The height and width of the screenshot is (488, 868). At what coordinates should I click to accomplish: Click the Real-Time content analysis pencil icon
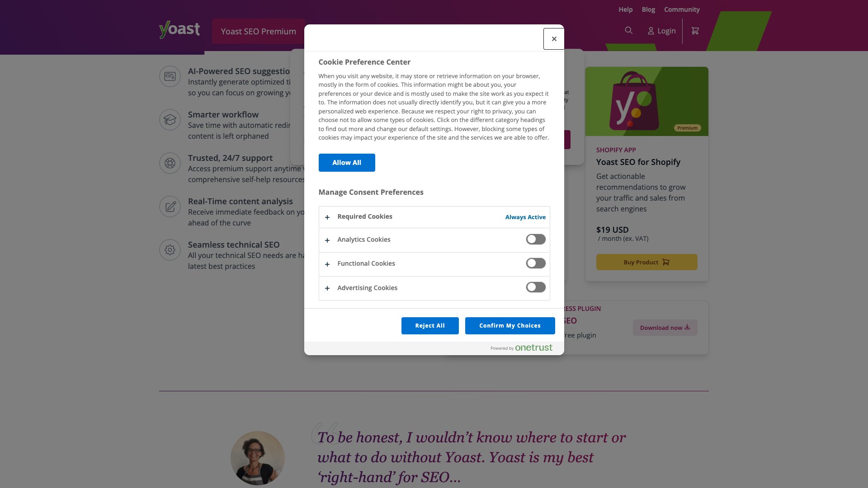170,206
